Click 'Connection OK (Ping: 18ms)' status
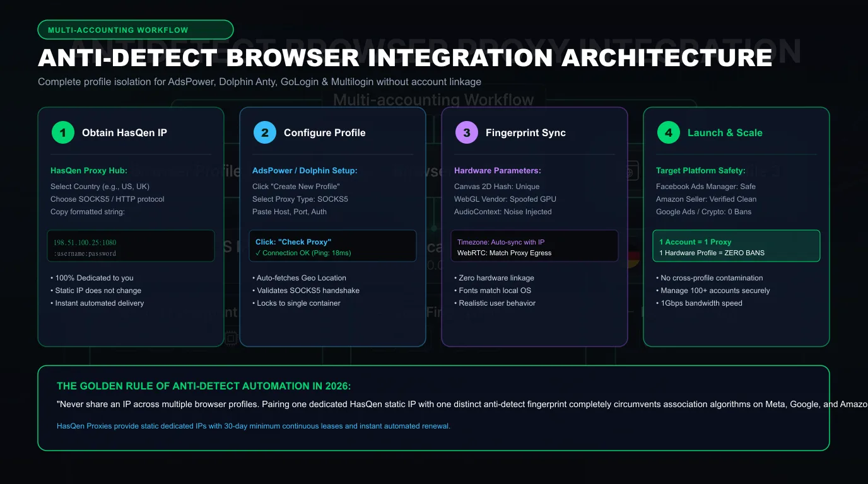This screenshot has height=484, width=868. tap(303, 253)
